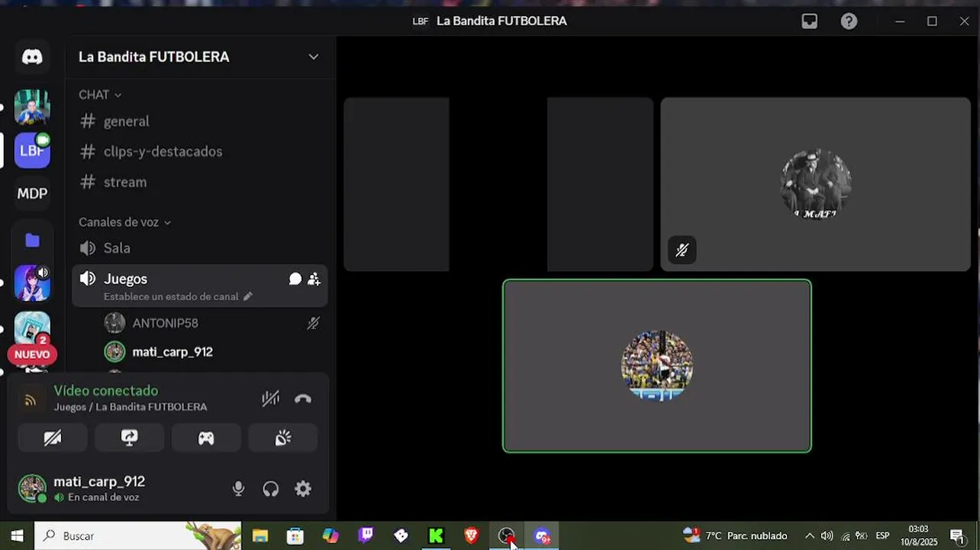Turn on the camera

coord(53,438)
